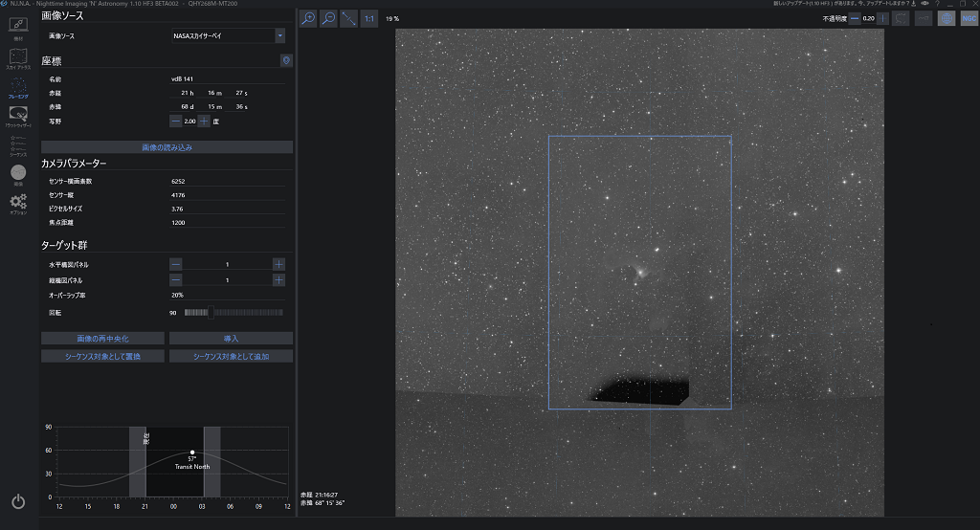Click the Transit North marker on altitude chart
Viewport: 980px width, 530px height.
(191, 452)
